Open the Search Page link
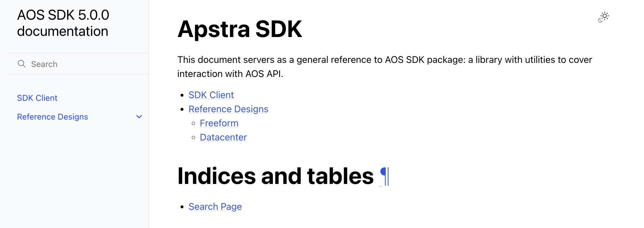The width and height of the screenshot is (644, 228). coord(215,207)
